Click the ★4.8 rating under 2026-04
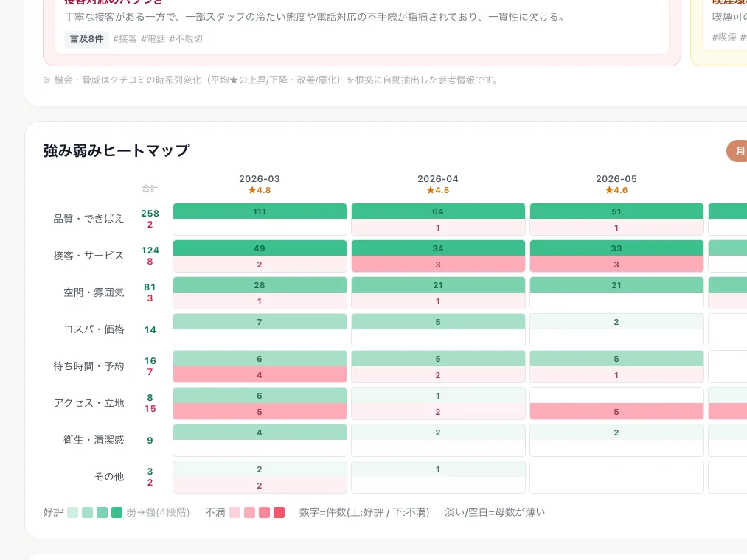 click(x=438, y=190)
